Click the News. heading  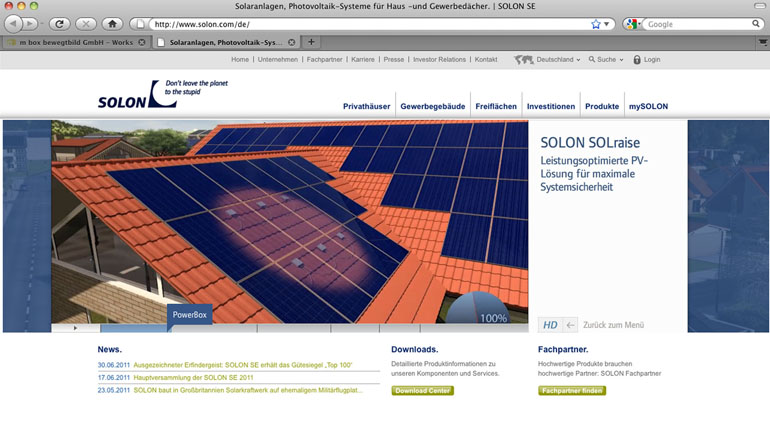click(110, 350)
